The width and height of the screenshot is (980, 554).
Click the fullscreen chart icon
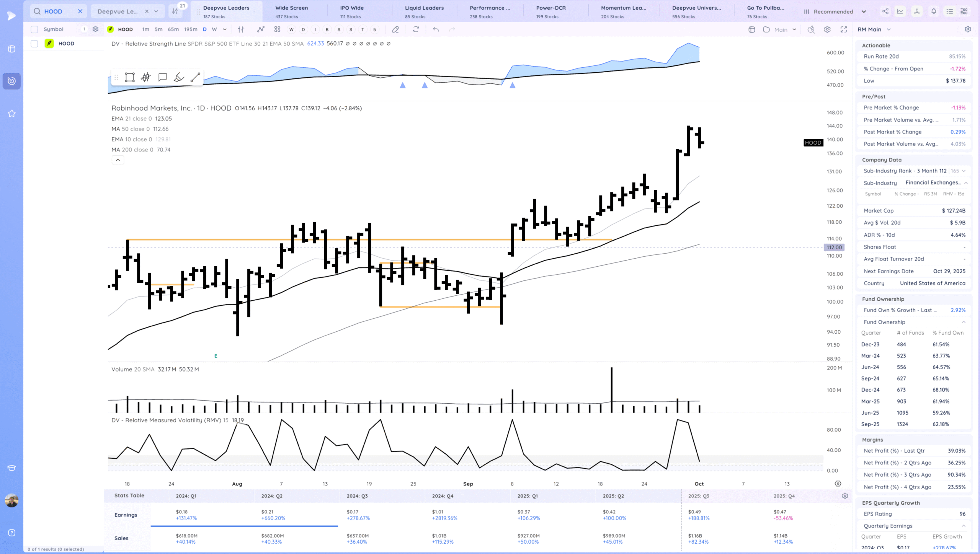coord(844,29)
